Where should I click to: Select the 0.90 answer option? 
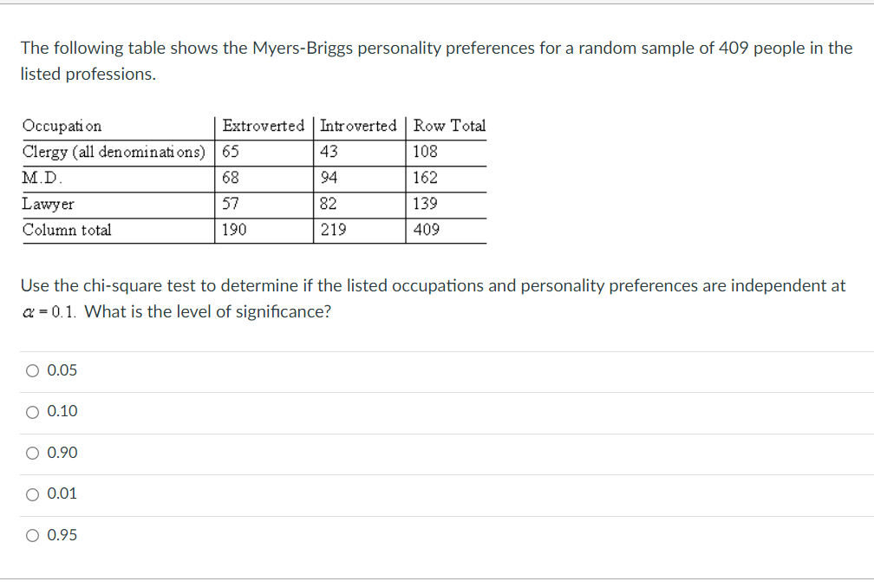click(x=31, y=453)
